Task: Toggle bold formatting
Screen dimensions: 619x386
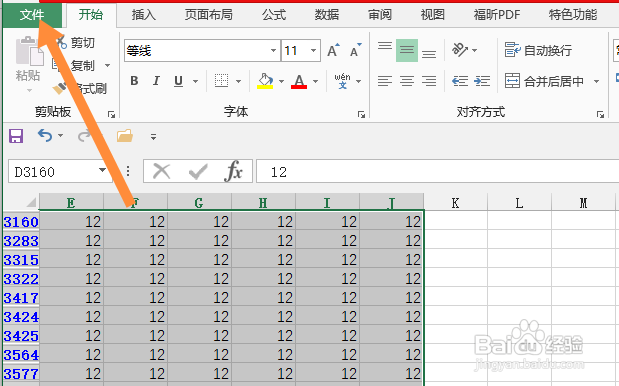Action: (134, 81)
